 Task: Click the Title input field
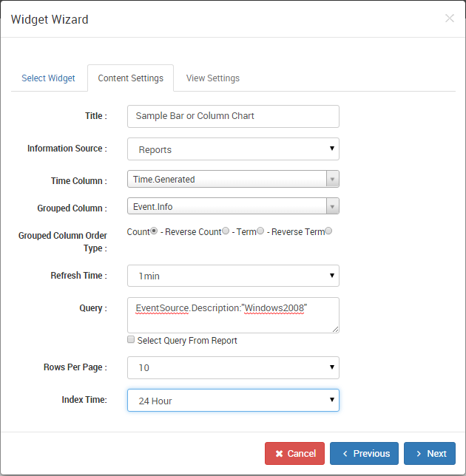click(233, 116)
